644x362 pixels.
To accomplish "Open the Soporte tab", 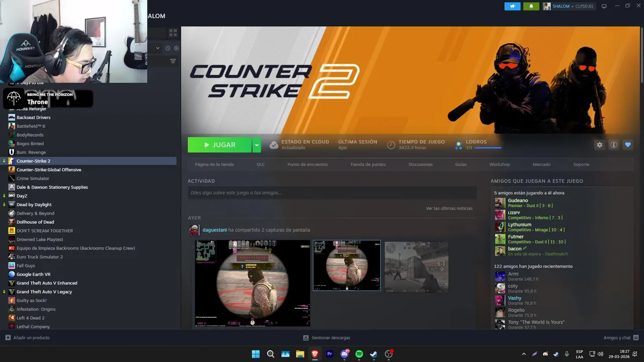I will tap(581, 164).
